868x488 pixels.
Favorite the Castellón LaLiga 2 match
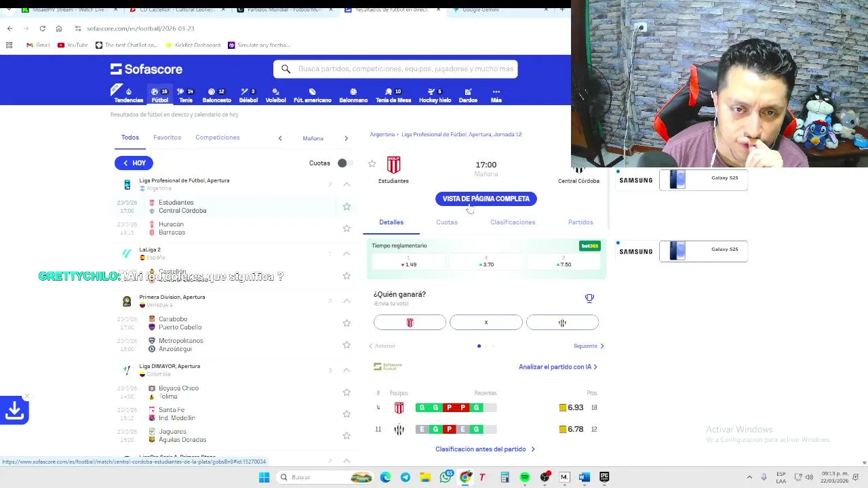347,276
